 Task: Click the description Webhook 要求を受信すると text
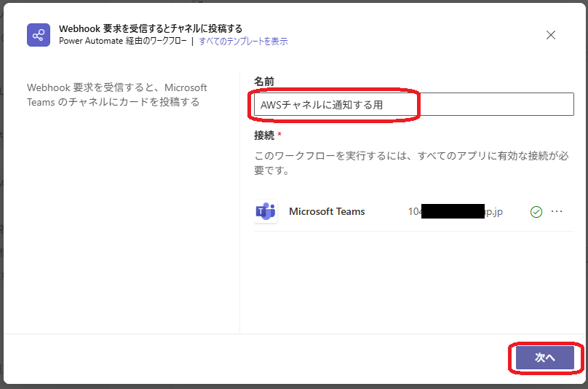[x=117, y=95]
